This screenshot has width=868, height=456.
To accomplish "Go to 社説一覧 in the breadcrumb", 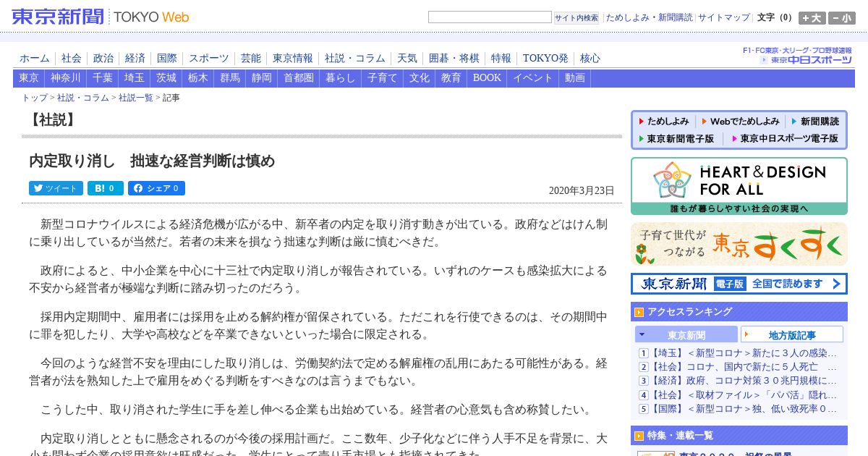I will pyautogui.click(x=136, y=98).
